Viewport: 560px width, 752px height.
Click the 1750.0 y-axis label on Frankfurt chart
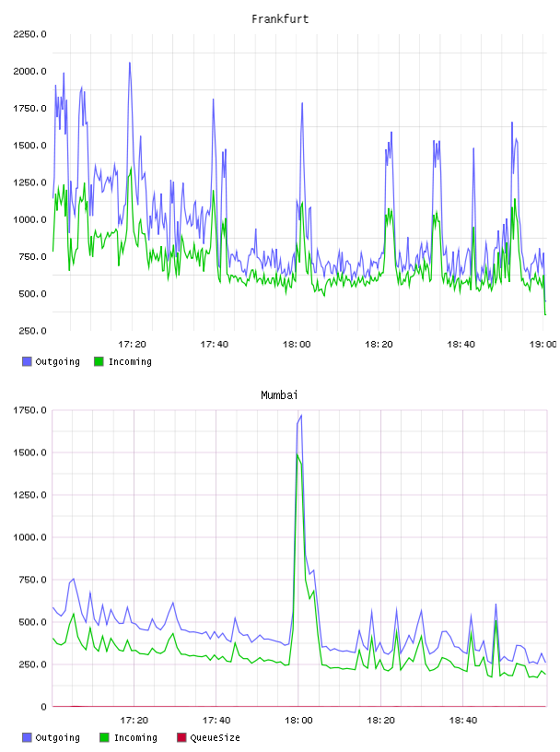[29, 109]
